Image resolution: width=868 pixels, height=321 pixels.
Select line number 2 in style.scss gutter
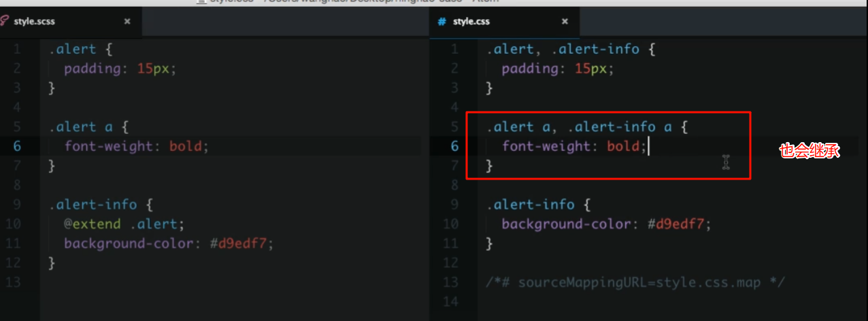(x=16, y=68)
